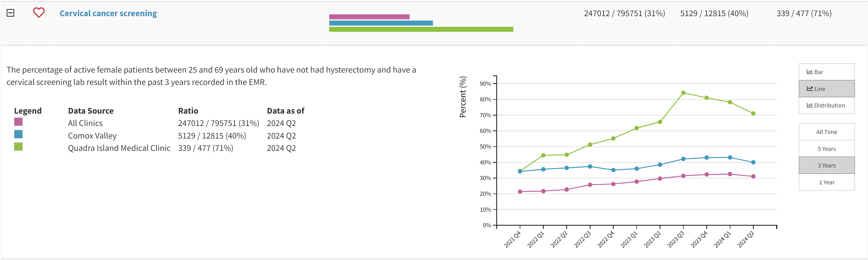The width and height of the screenshot is (868, 260).
Task: Collapse the Cervical cancer screening row
Action: click(x=10, y=13)
